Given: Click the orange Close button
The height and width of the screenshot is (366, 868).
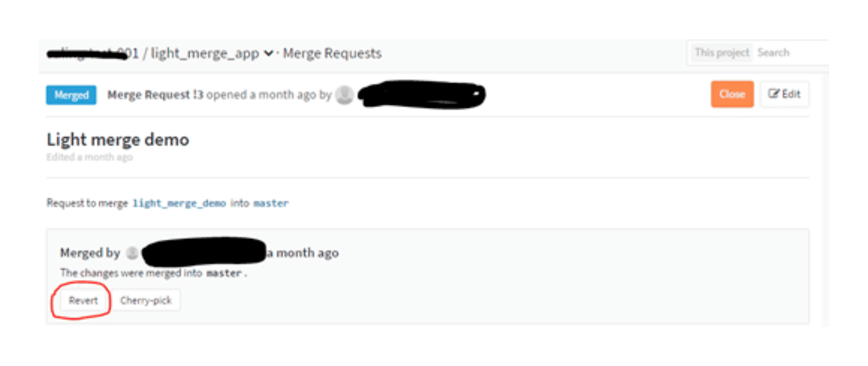Looking at the screenshot, I should point(732,94).
